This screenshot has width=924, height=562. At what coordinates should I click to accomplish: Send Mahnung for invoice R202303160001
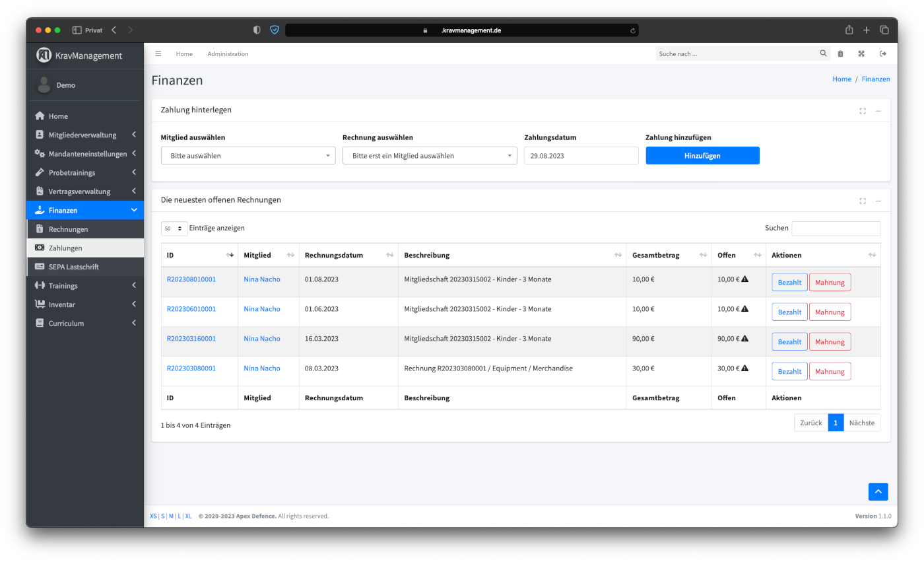click(x=830, y=342)
